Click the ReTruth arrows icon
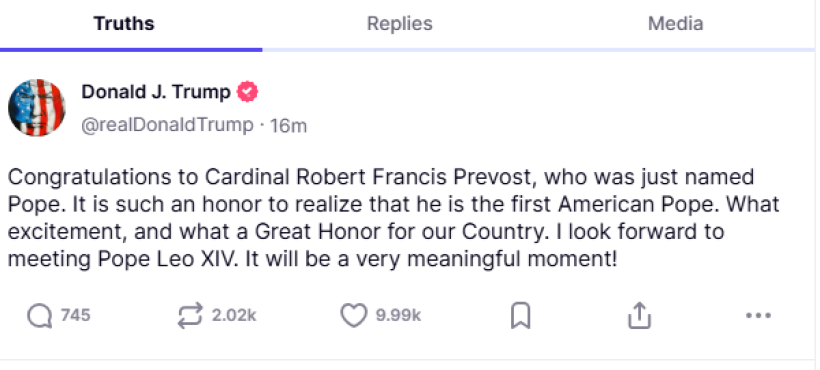The image size is (820, 370). [189, 316]
